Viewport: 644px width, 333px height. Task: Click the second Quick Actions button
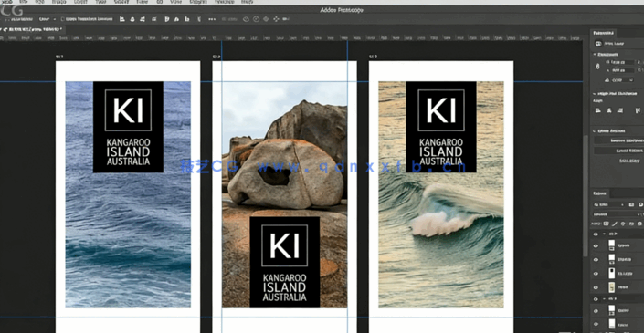click(619, 151)
